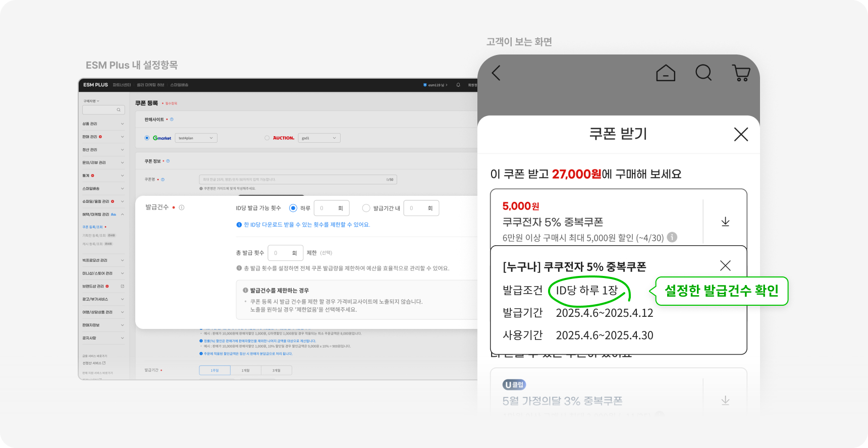Click the ID당 하루 1장 condition text
Viewport: 868px width, 448px height.
(587, 291)
